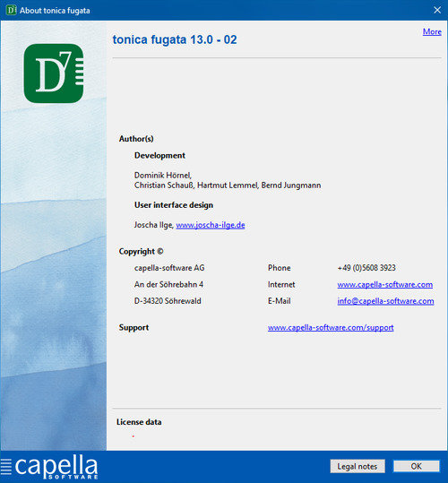The image size is (448, 483).
Task: Click phone number '+49 (0)5608 3923'
Action: 366,268
